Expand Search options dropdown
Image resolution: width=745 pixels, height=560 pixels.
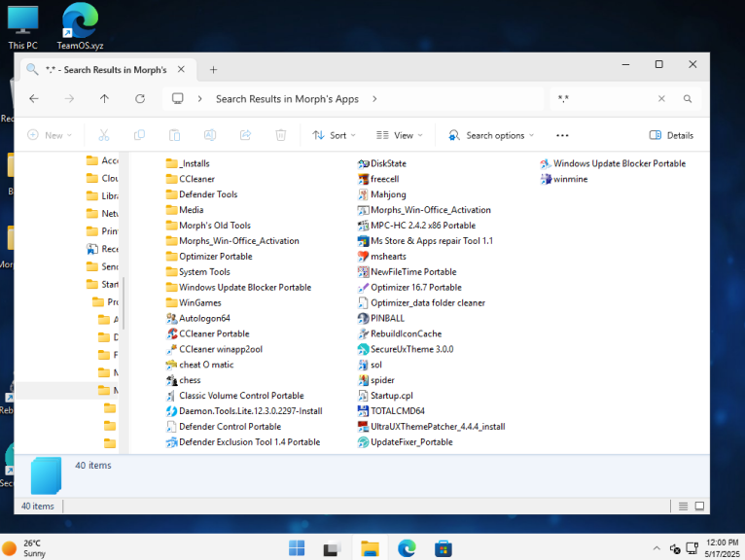pos(491,135)
